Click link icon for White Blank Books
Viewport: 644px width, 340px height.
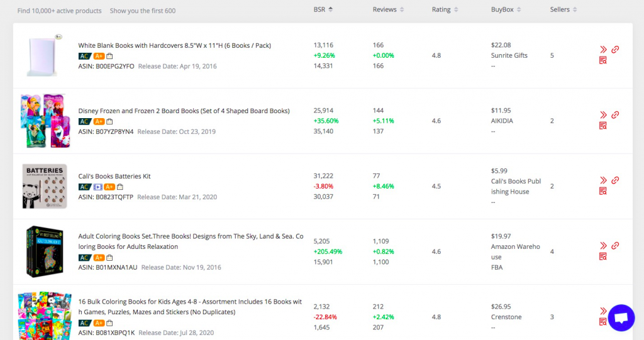tap(615, 50)
